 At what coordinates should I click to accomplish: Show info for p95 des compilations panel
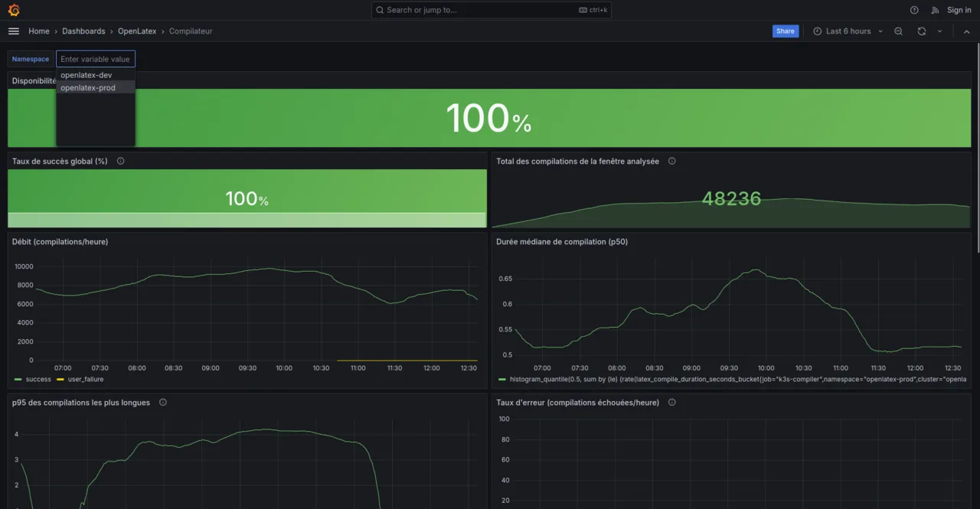(x=163, y=403)
